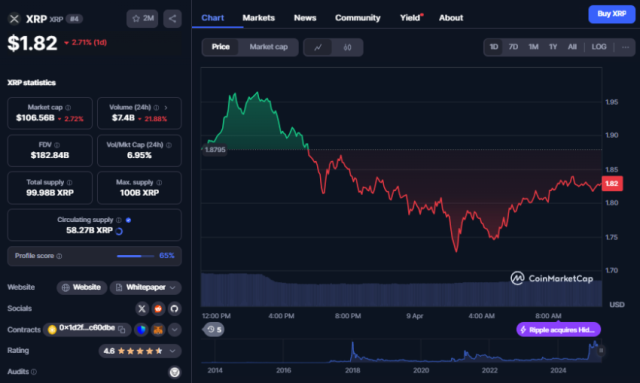Open the Yield tab
The image size is (640, 383).
click(x=411, y=18)
